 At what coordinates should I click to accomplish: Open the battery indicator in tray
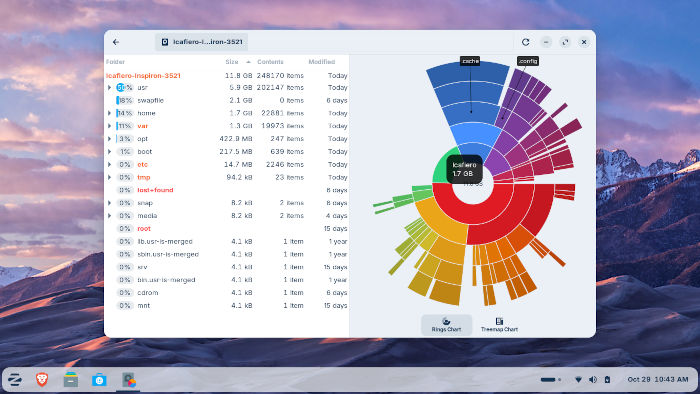(607, 380)
